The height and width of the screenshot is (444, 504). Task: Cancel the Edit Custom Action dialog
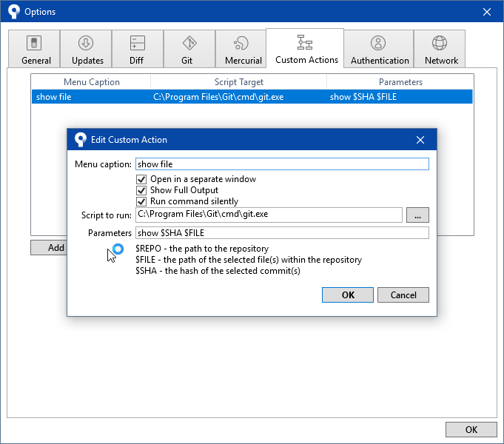click(x=403, y=295)
